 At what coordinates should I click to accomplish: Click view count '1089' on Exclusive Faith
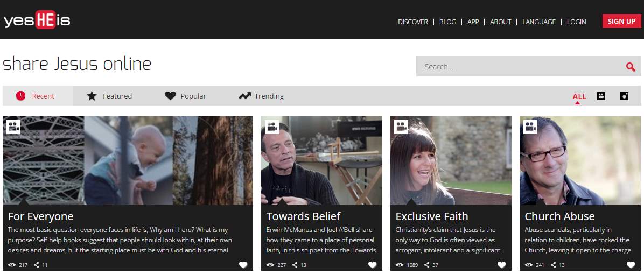[412, 265]
